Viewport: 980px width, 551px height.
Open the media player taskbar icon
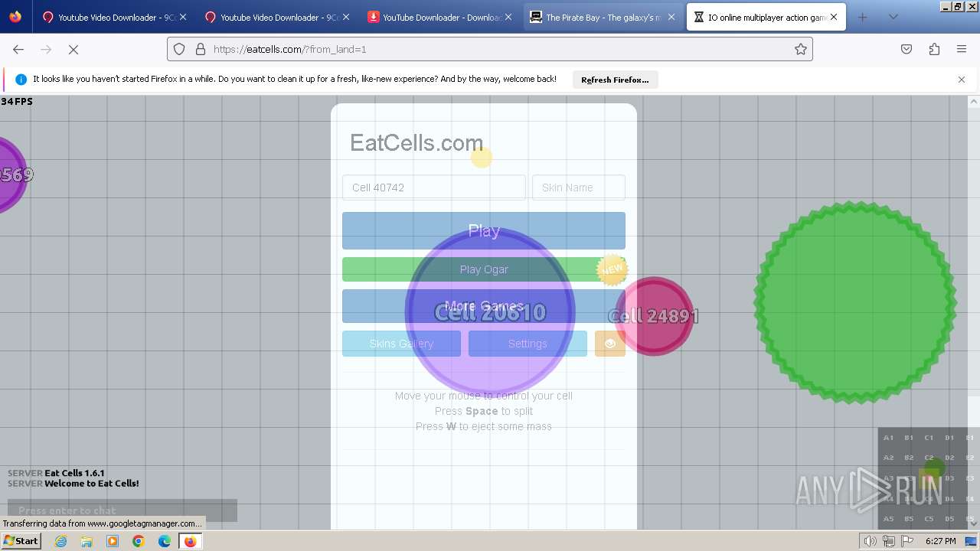pyautogui.click(x=113, y=541)
